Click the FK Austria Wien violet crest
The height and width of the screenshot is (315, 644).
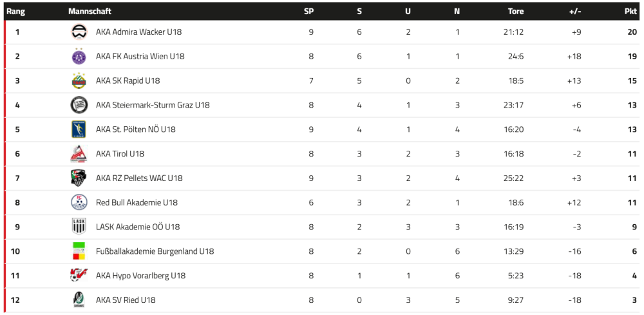(x=79, y=56)
